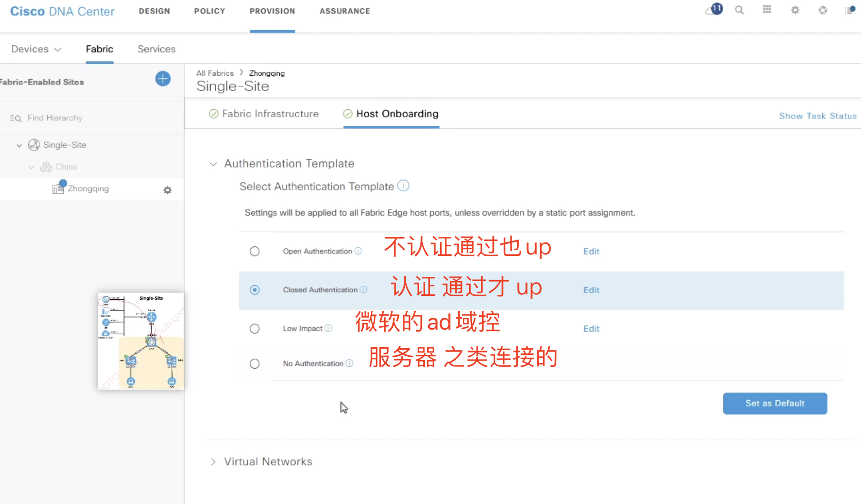Click the Cisco DNA Center logo
861x504 pixels.
(62, 11)
